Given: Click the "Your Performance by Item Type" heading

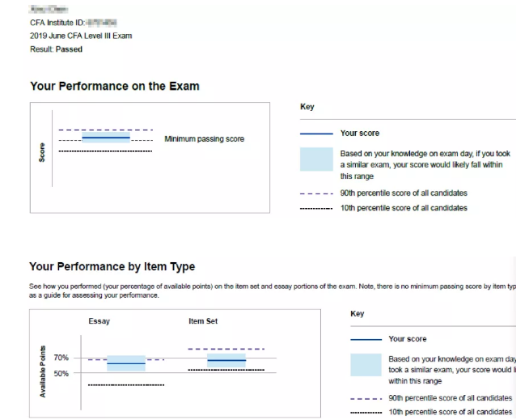Looking at the screenshot, I should tap(112, 266).
